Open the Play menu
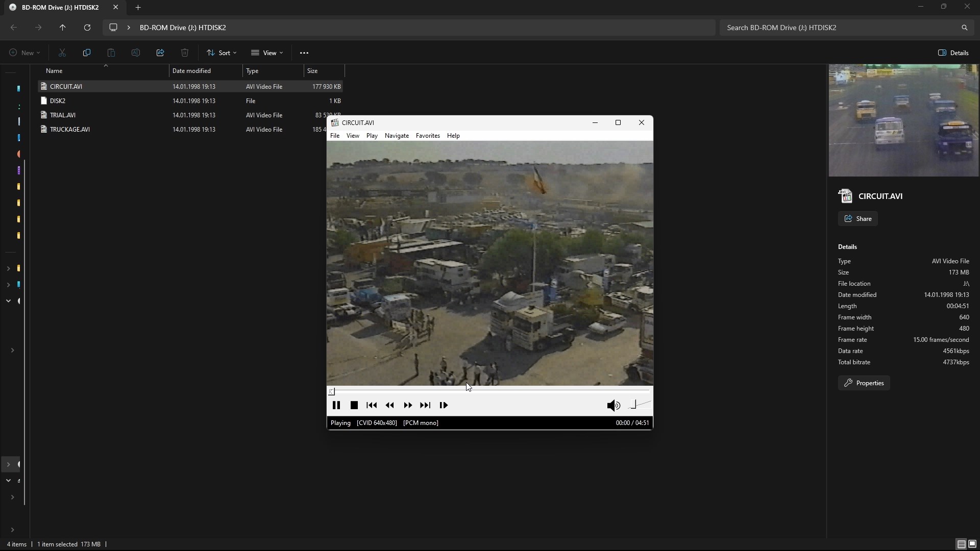 point(372,136)
